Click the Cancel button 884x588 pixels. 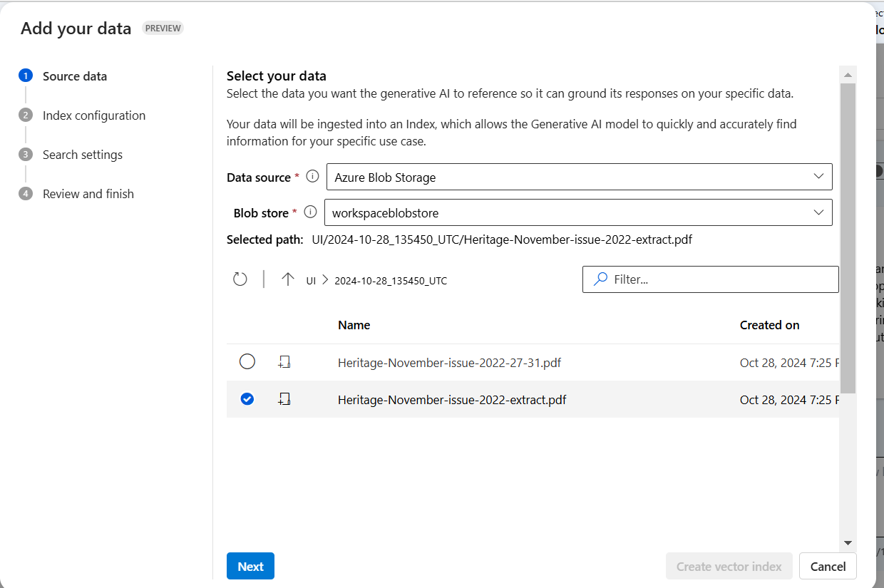tap(828, 567)
